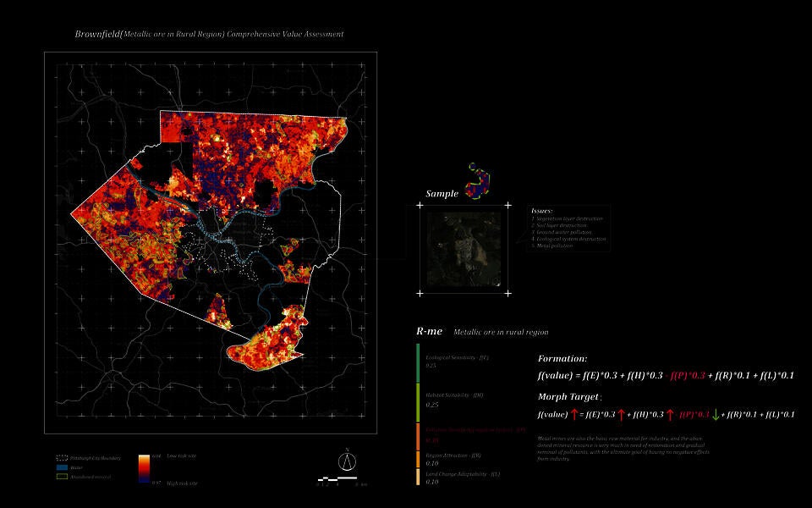Click the red up arrow after f(E)*0.3

[622, 415]
